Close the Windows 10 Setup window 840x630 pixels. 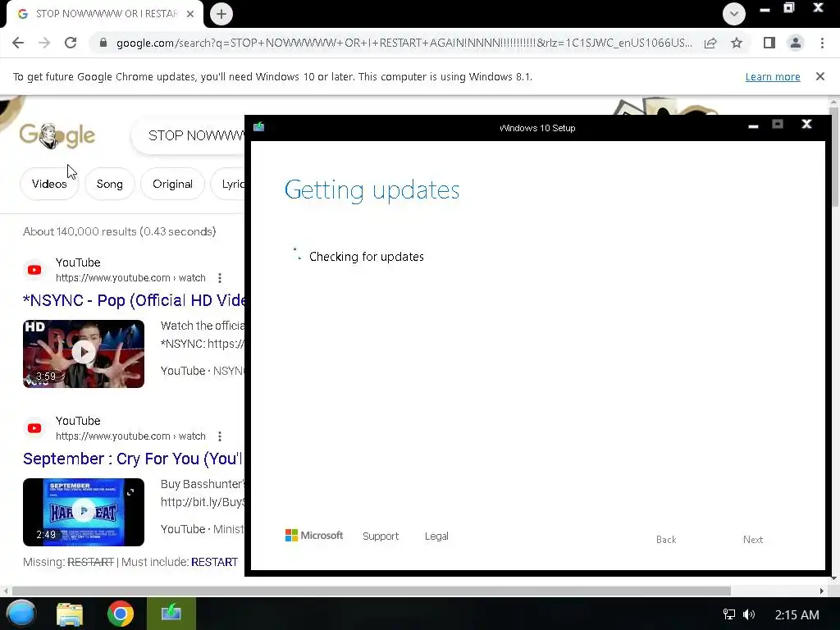(x=806, y=125)
